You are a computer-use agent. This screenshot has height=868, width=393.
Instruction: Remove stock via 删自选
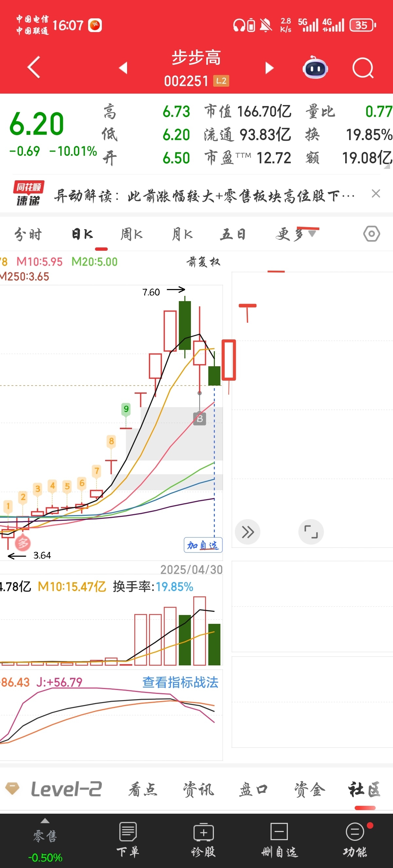(279, 840)
